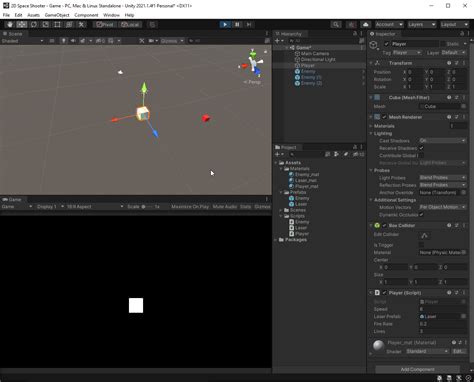
Task: Toggle Box Collider enabled checkbox
Action: 384,226
